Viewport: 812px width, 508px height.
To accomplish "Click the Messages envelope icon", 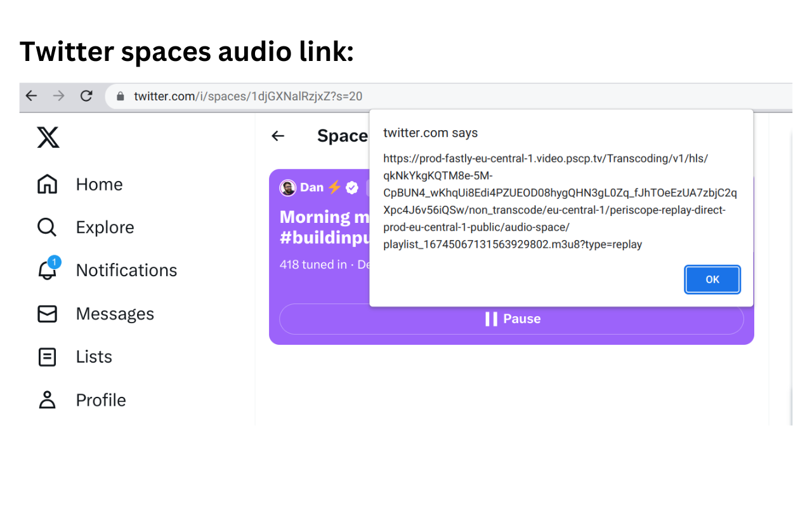I will coord(47,314).
